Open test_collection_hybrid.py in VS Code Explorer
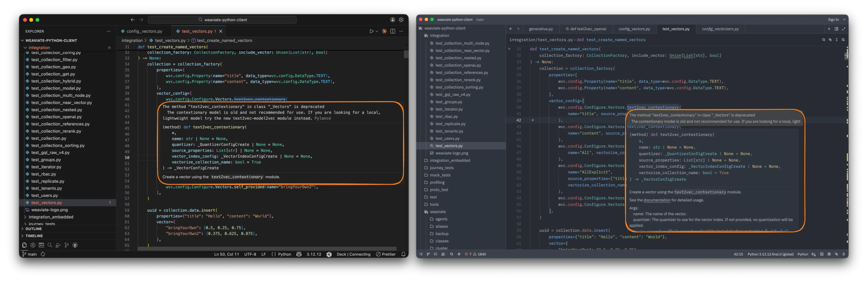Viewport: 868px width, 283px height. coord(56,81)
